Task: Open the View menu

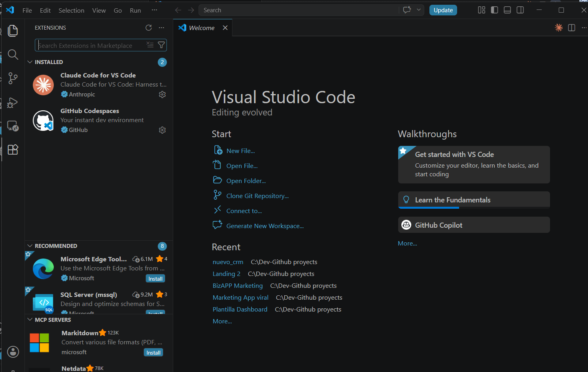Action: [x=99, y=10]
